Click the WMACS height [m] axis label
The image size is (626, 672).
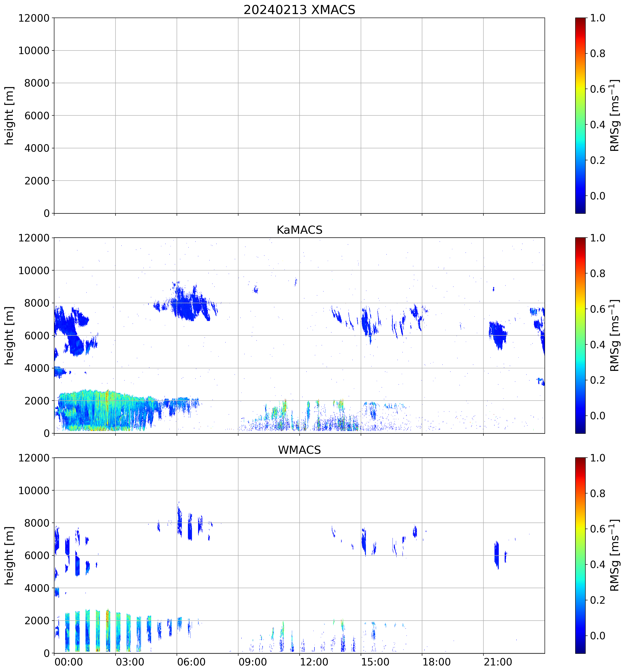pyautogui.click(x=9, y=555)
